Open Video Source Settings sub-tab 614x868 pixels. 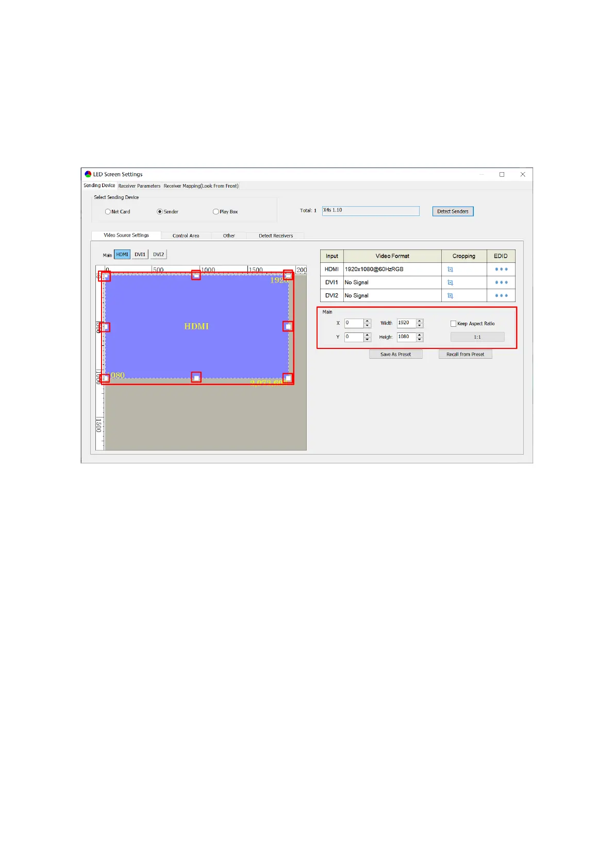(x=126, y=236)
